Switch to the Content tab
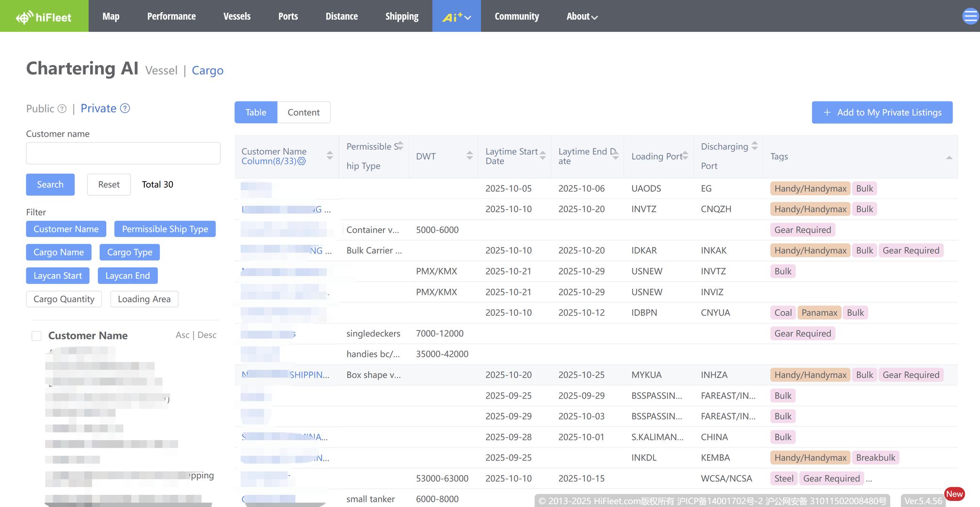This screenshot has width=980, height=507. click(x=303, y=112)
